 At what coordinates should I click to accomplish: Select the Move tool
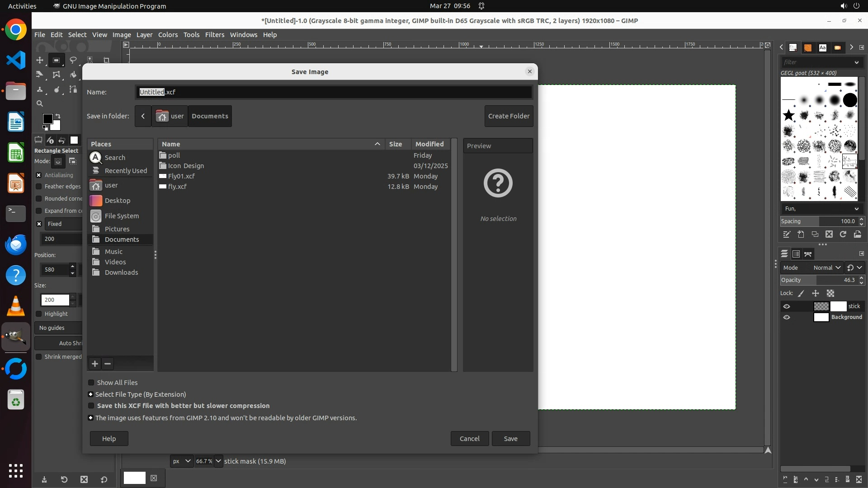coord(40,60)
